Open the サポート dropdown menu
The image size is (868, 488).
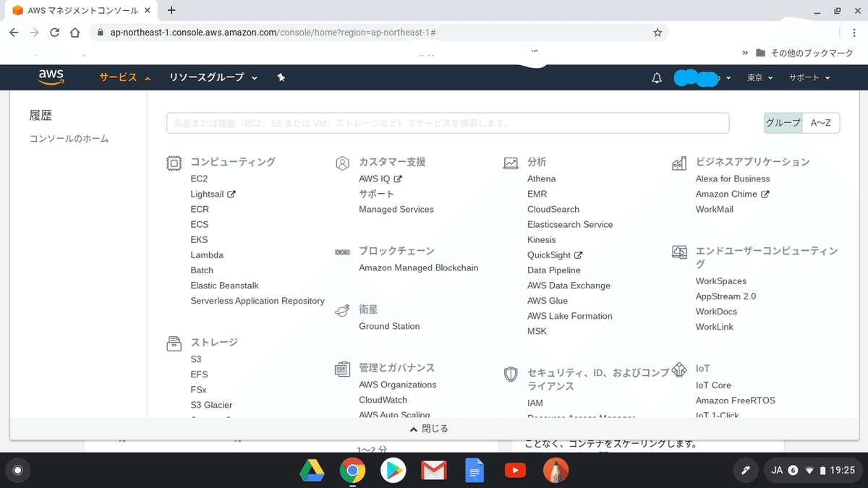click(x=809, y=77)
